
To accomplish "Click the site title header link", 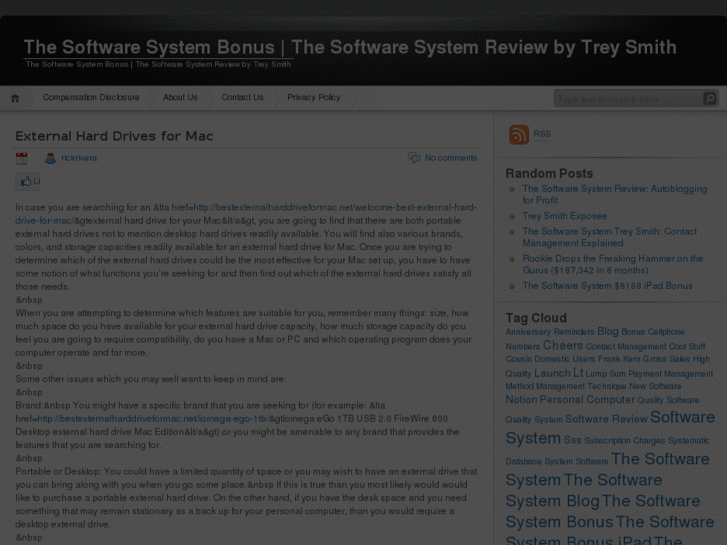I will click(x=350, y=47).
